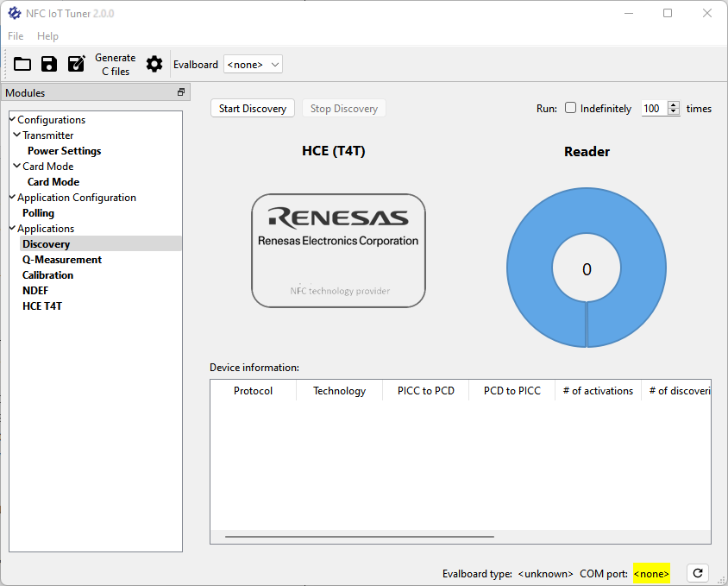The image size is (728, 586).
Task: Open settings with the gear icon
Action: coord(154,64)
